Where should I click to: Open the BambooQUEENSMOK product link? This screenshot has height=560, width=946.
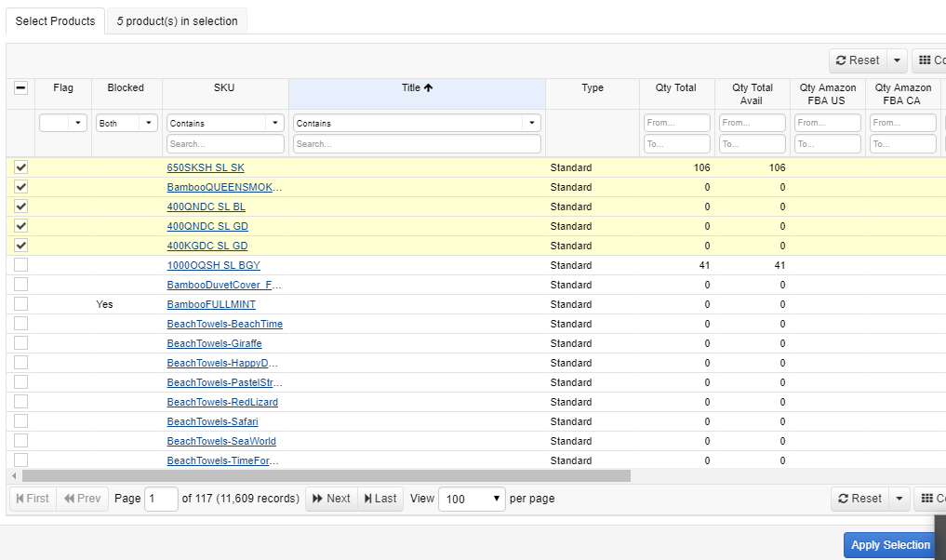tap(224, 187)
